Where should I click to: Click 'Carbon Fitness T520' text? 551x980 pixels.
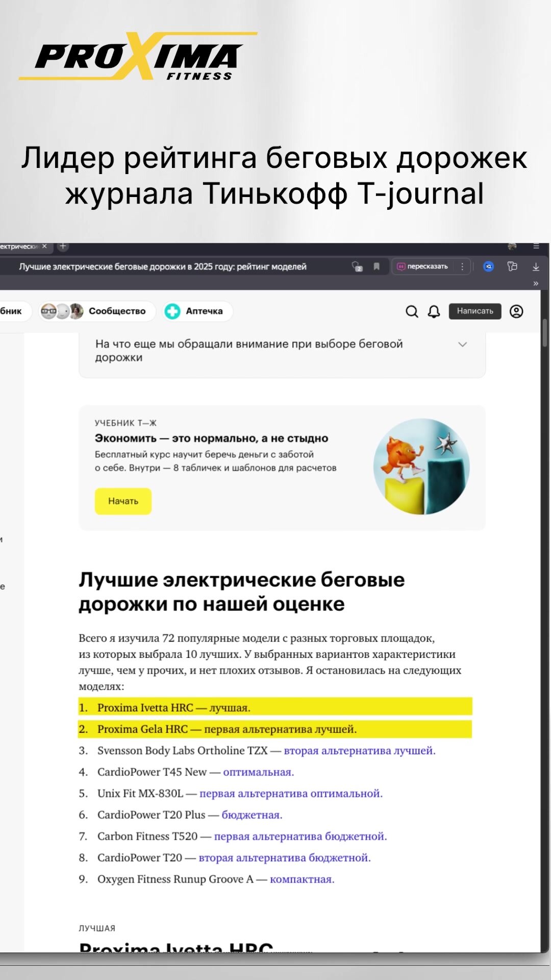coord(147,836)
